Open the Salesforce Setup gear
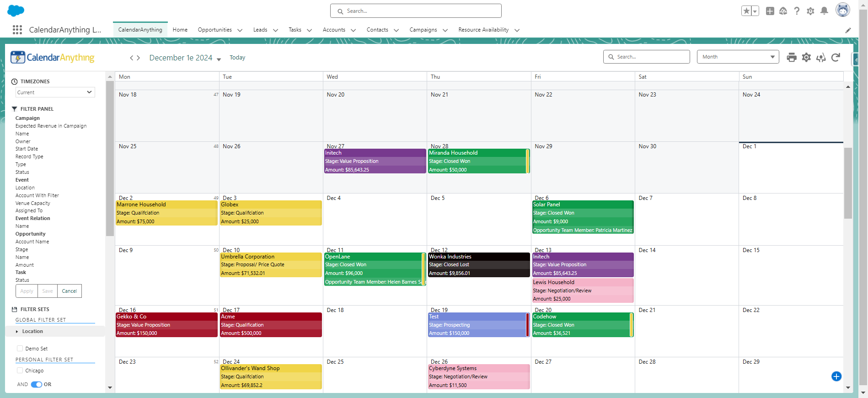Screen dimensions: 868x398 point(810,11)
